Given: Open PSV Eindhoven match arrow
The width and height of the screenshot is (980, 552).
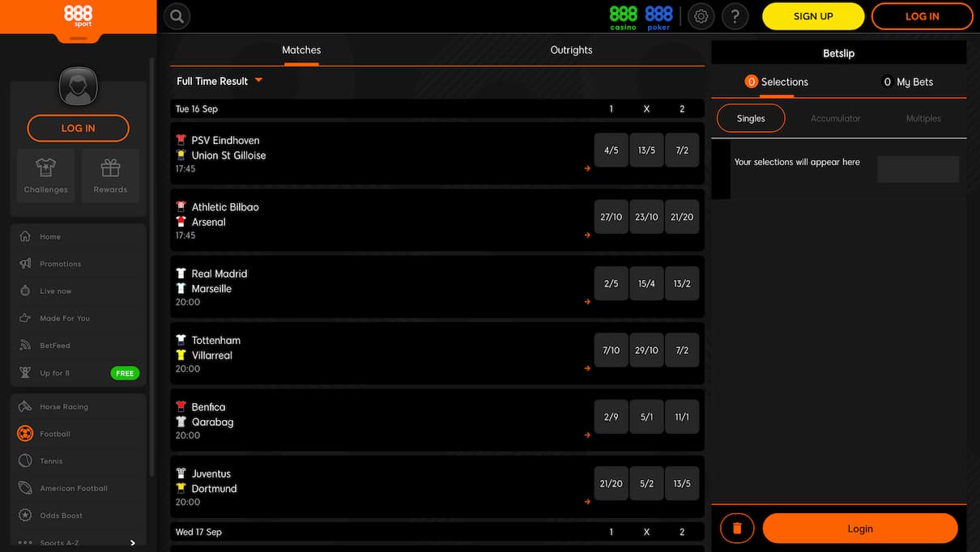Looking at the screenshot, I should click(x=587, y=168).
